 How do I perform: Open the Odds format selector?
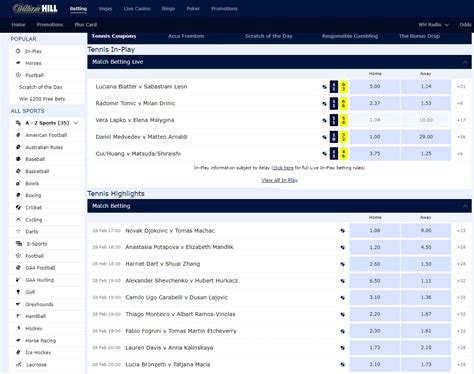[466, 25]
